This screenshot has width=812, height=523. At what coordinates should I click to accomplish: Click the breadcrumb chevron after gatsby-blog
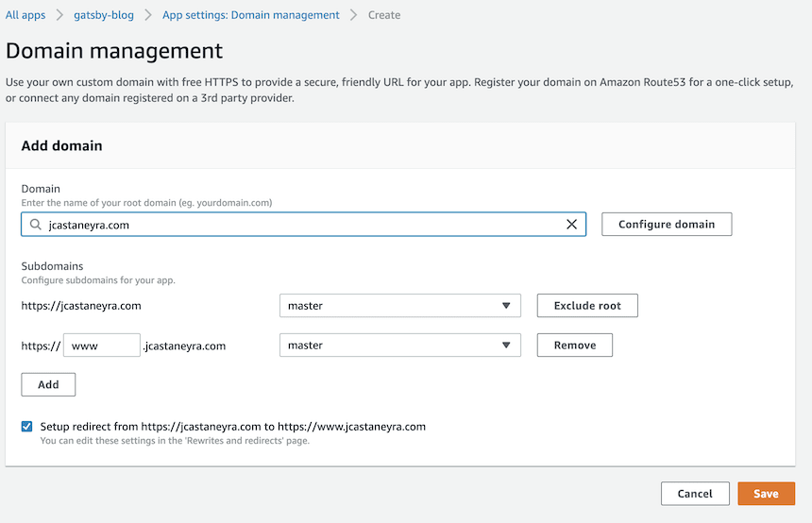(148, 15)
